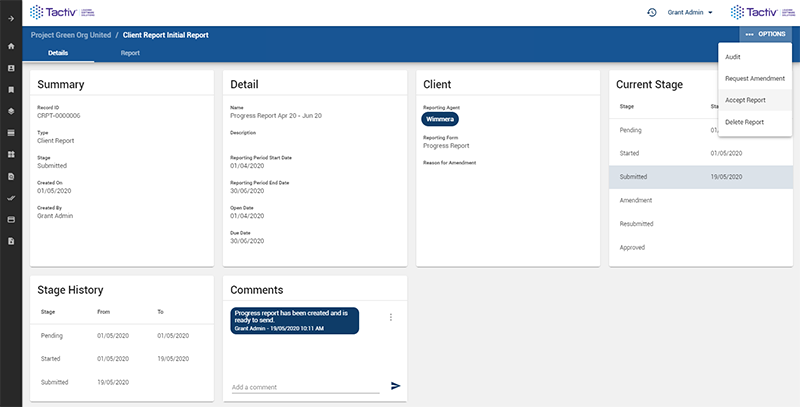Click the Add a comment field

(x=305, y=387)
